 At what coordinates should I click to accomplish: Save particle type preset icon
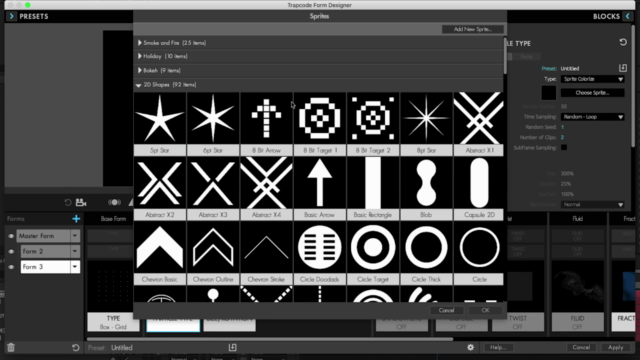[x=622, y=68]
